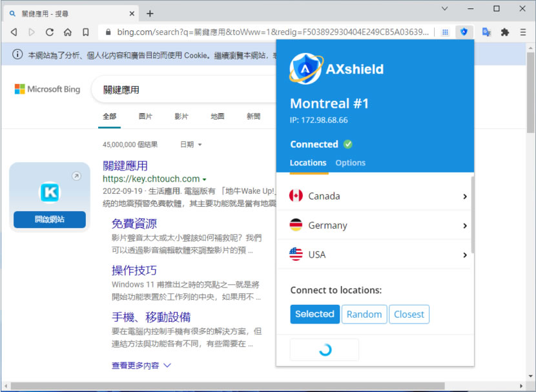
Task: Click the AXshield shield logo
Action: [x=305, y=68]
